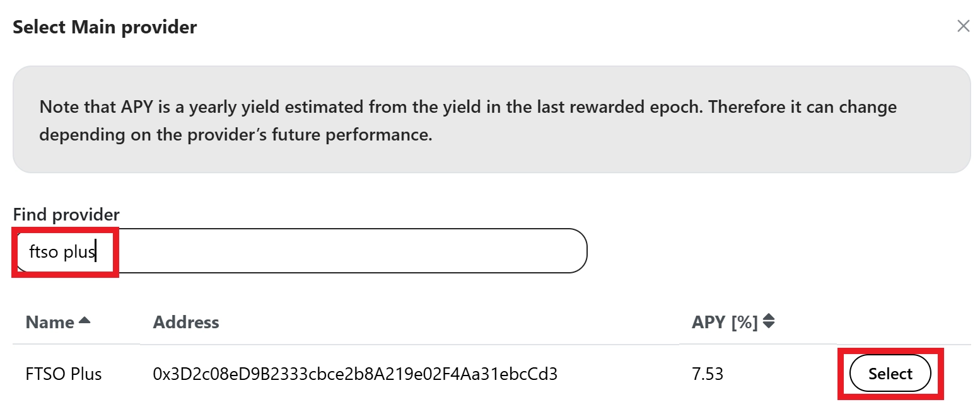Screen dimensions: 980x407
Task: Click the downward triangle of APY sorter
Action: click(x=768, y=326)
